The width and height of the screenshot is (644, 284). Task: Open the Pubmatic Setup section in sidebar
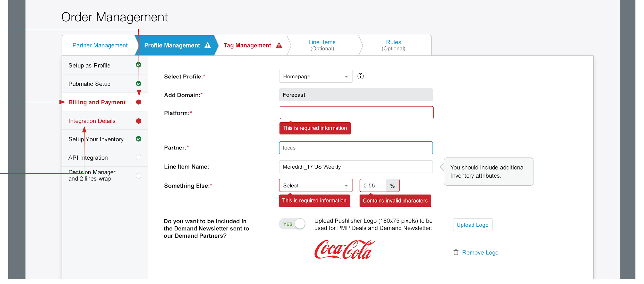89,84
